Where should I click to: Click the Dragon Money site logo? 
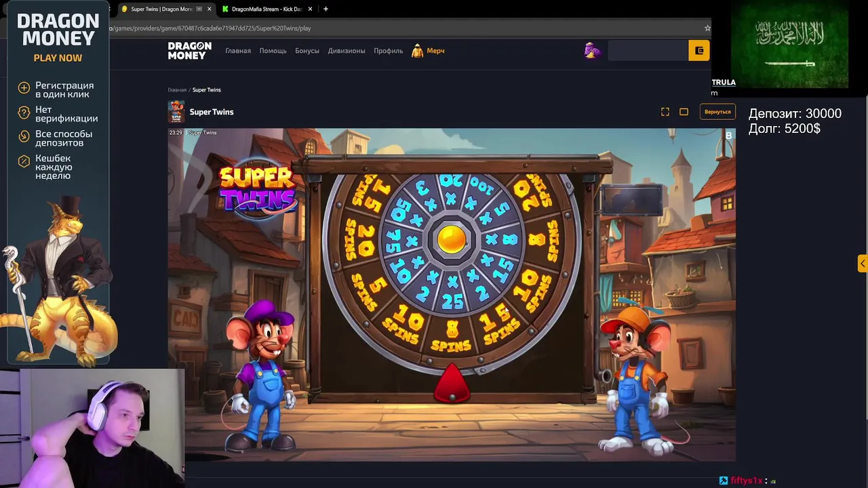pos(190,51)
